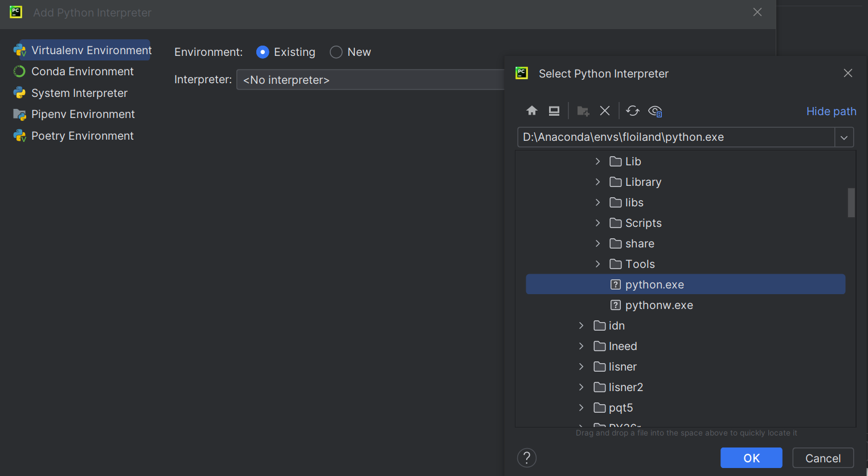Select the pqt5 folder row

click(685, 408)
